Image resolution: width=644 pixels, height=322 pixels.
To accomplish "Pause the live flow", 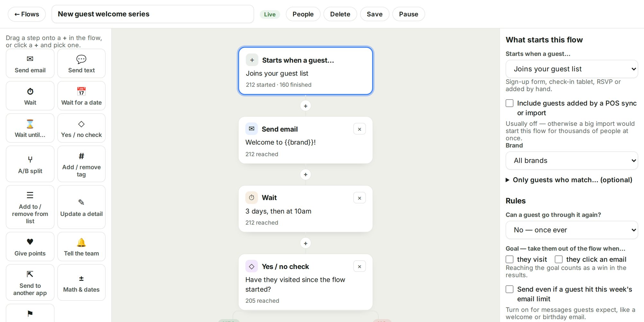I will [408, 14].
